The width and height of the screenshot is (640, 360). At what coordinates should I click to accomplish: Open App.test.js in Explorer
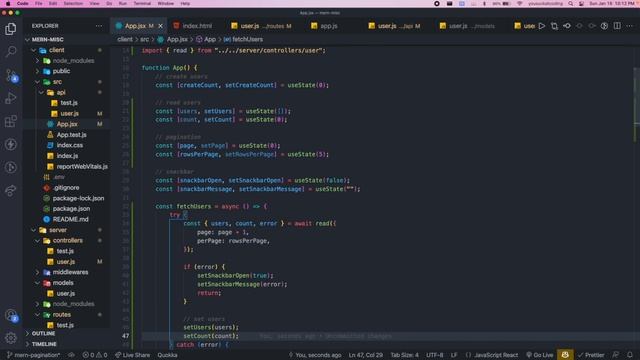pyautogui.click(x=71, y=135)
